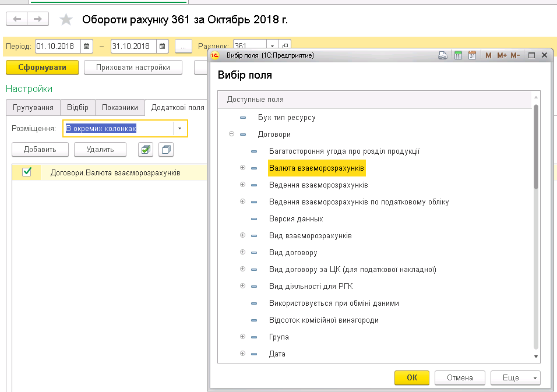Expand Валюта взаєморозрахунків node
Screen dimensions: 557x392
(x=242, y=168)
